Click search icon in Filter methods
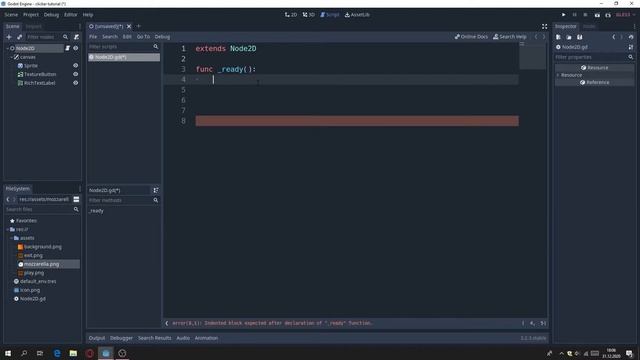Viewport: 640px width, 360px height. 156,200
